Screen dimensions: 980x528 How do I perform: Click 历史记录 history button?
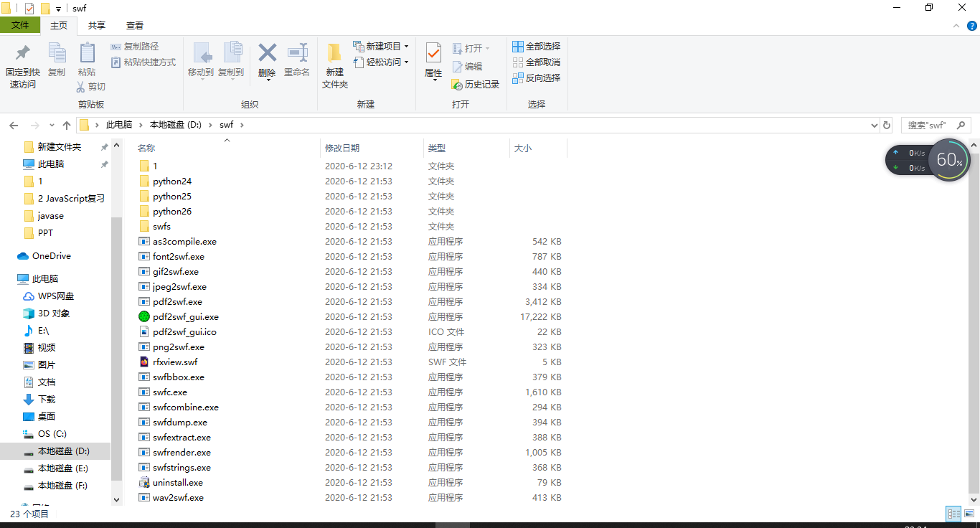475,85
